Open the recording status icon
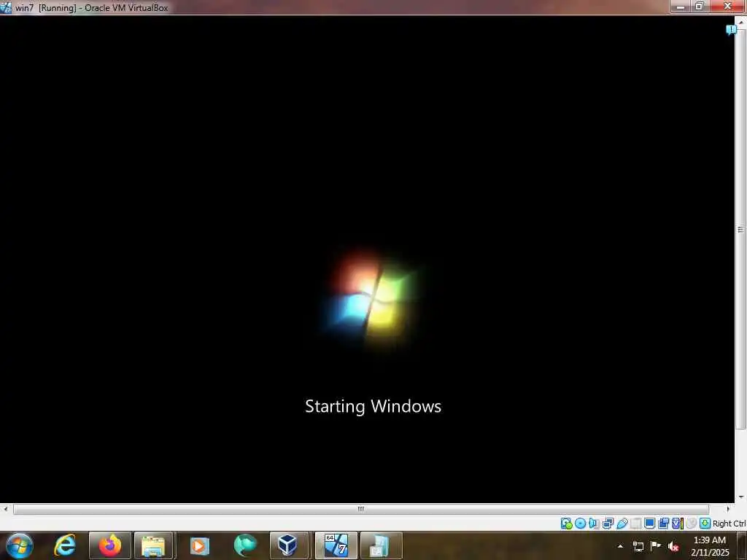 pyautogui.click(x=664, y=524)
